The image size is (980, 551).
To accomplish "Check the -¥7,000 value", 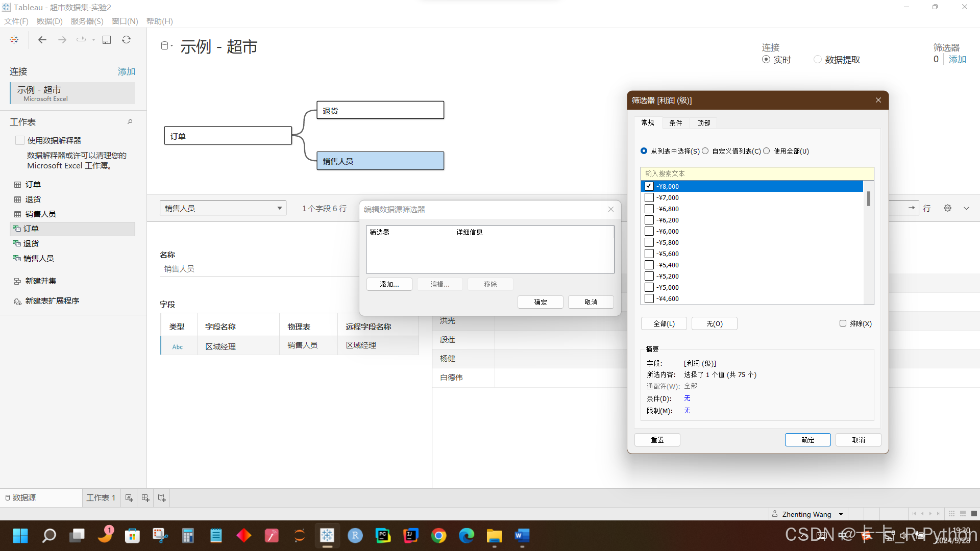I will (649, 197).
